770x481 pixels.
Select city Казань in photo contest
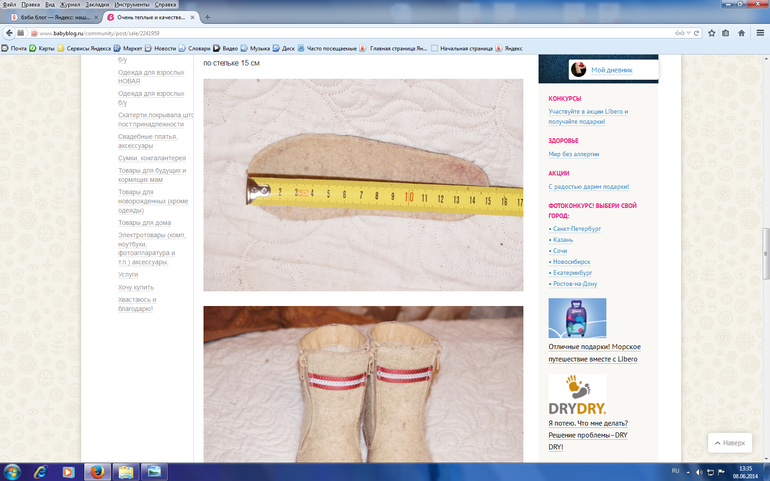[x=563, y=240]
